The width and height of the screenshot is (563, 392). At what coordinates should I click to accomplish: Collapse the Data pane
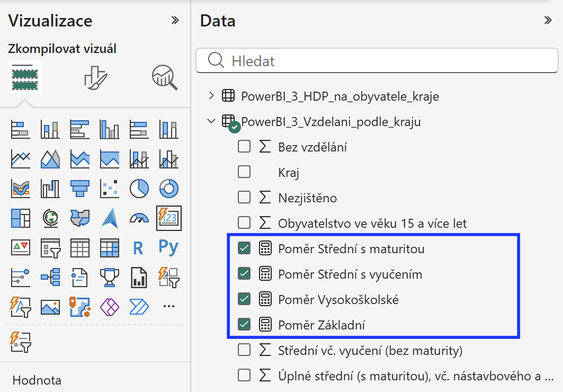point(548,20)
